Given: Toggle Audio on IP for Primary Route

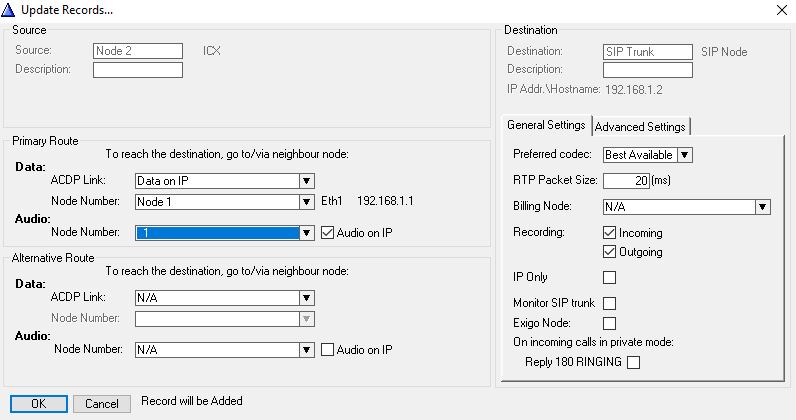Looking at the screenshot, I should [x=328, y=233].
